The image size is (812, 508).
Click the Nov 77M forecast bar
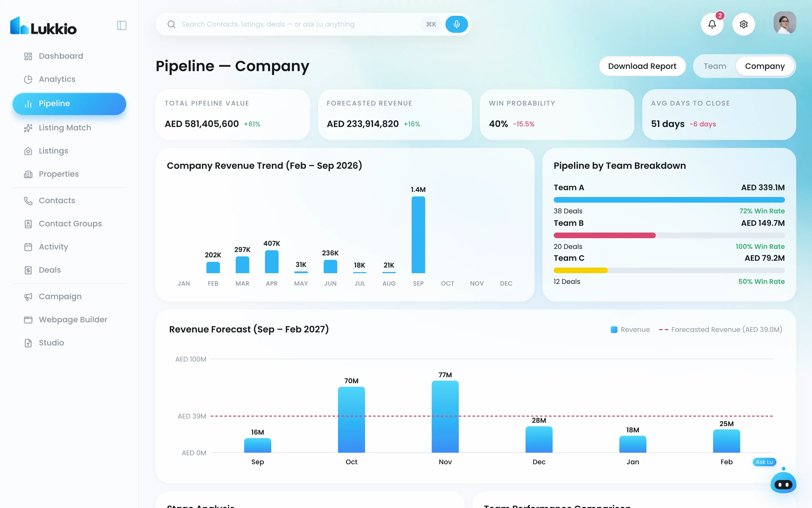[445, 417]
